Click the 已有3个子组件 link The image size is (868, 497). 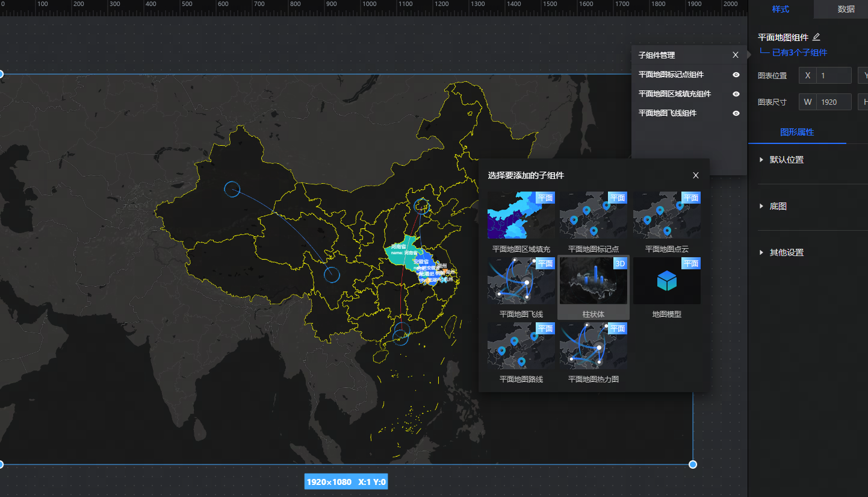pyautogui.click(x=799, y=52)
